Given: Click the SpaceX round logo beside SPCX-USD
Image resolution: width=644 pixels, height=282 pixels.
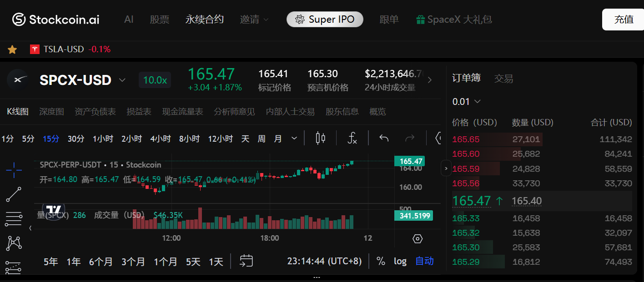Looking at the screenshot, I should (18, 80).
